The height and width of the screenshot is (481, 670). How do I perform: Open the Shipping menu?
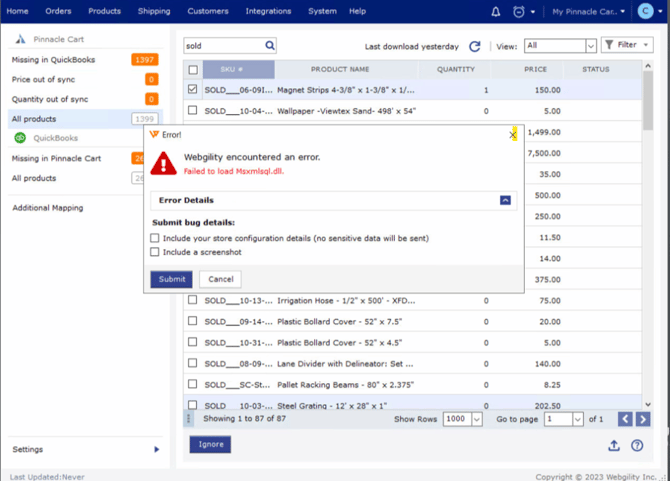coord(154,12)
